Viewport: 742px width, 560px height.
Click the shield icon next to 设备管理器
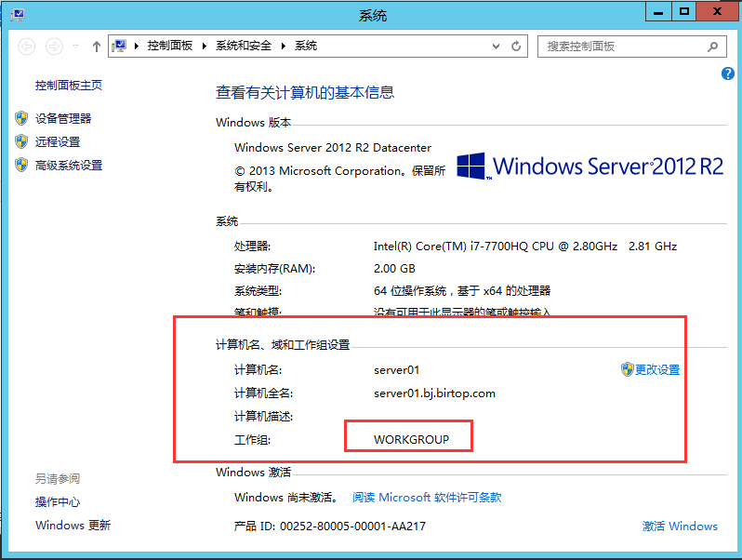point(21,118)
